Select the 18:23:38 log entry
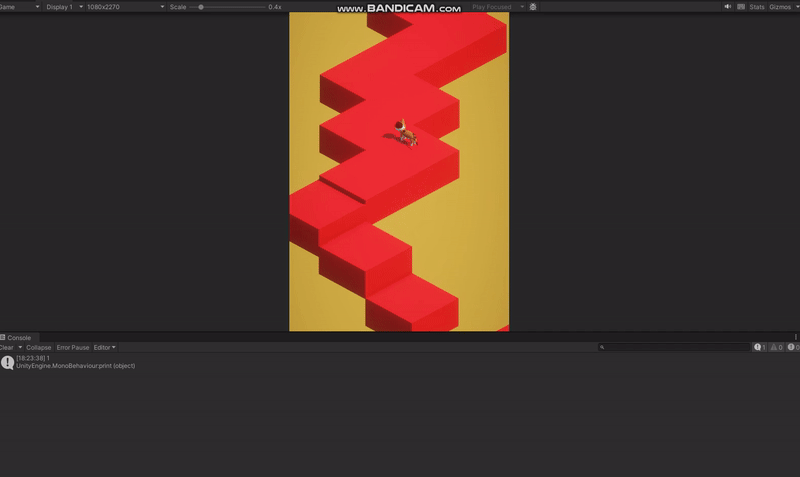Image resolution: width=800 pixels, height=477 pixels. (x=400, y=362)
